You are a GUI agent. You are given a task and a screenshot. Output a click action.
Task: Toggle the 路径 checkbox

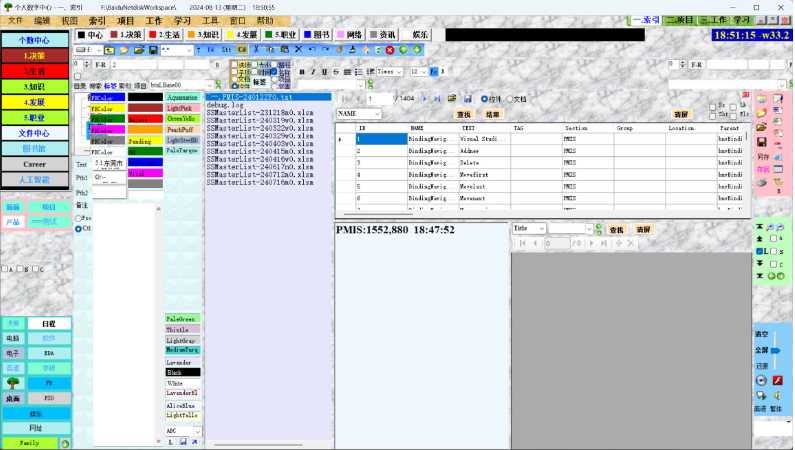coord(274,64)
